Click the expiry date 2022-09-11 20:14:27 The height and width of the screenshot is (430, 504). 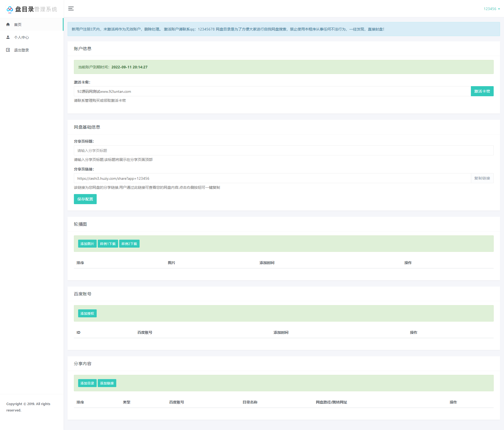(130, 67)
